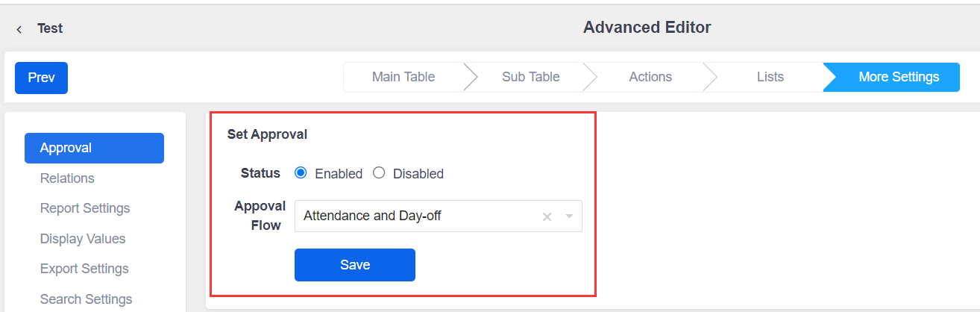Switch to the Actions step
The image size is (980, 312).
[x=650, y=77]
